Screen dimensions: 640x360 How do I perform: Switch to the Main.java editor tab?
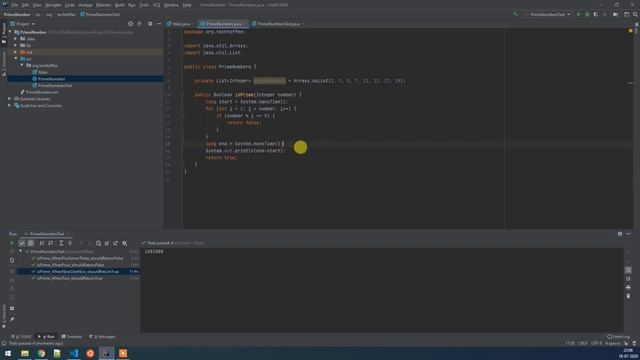(x=181, y=24)
